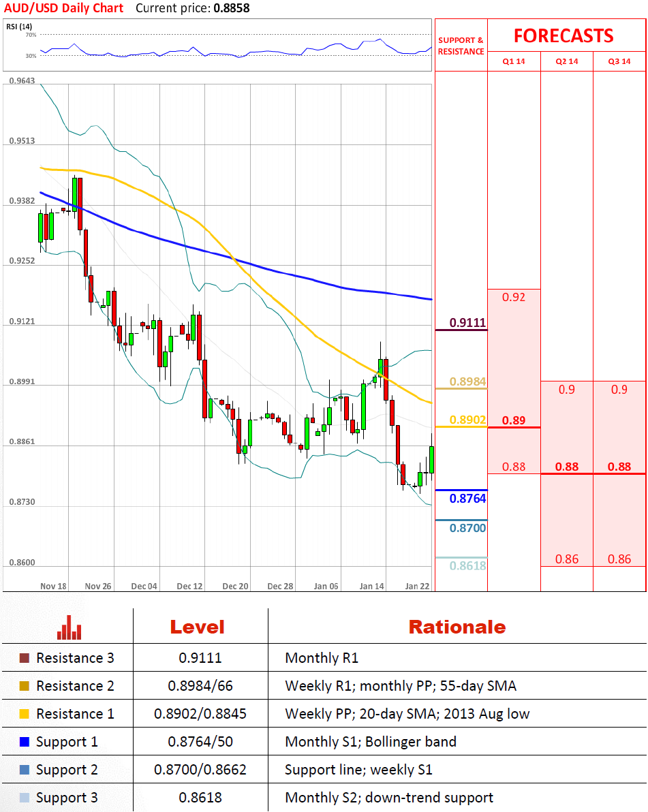The height and width of the screenshot is (812, 648).
Task: Click the 0.8764 support label beside the chart
Action: coord(467,499)
